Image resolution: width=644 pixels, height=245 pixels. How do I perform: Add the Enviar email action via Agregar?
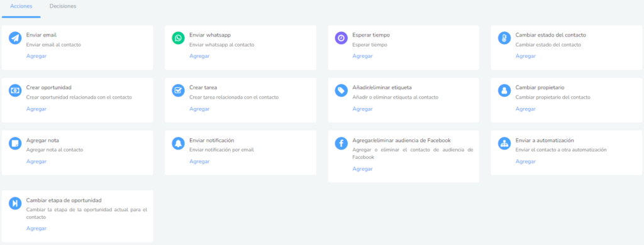tap(36, 56)
